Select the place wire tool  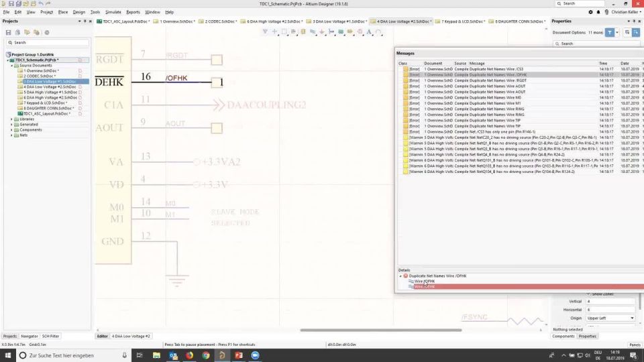[313, 32]
